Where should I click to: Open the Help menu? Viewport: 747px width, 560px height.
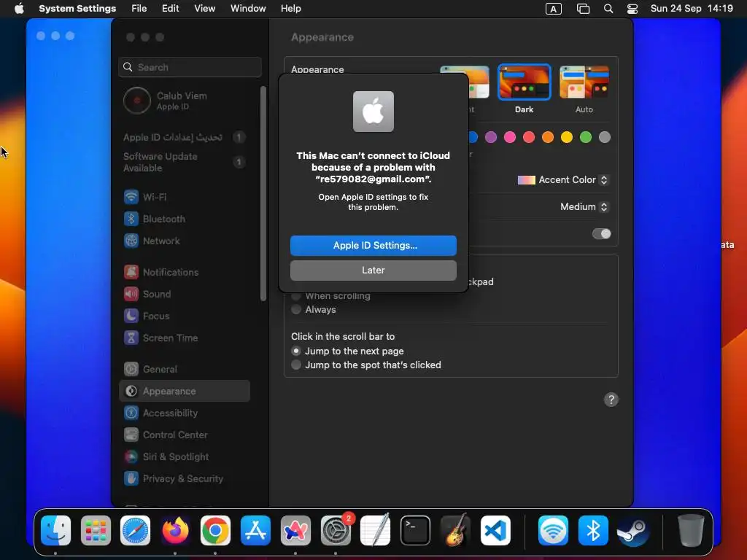click(x=290, y=9)
